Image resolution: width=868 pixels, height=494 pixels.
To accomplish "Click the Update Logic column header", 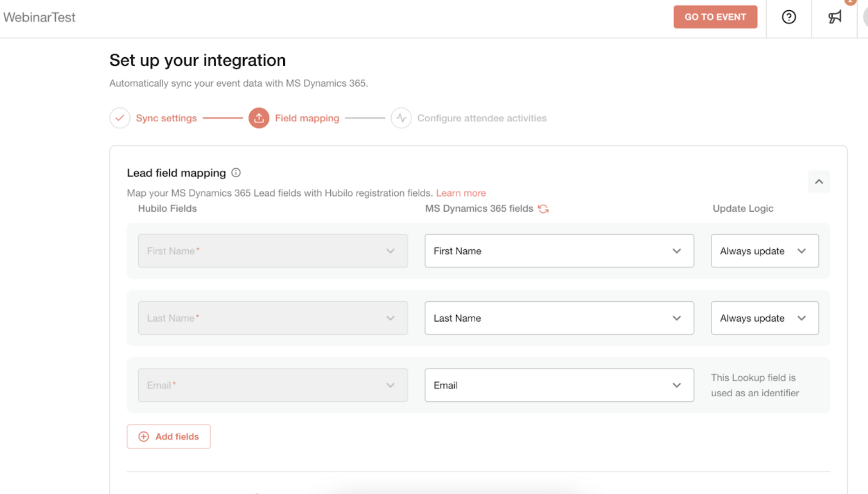I will tap(743, 208).
